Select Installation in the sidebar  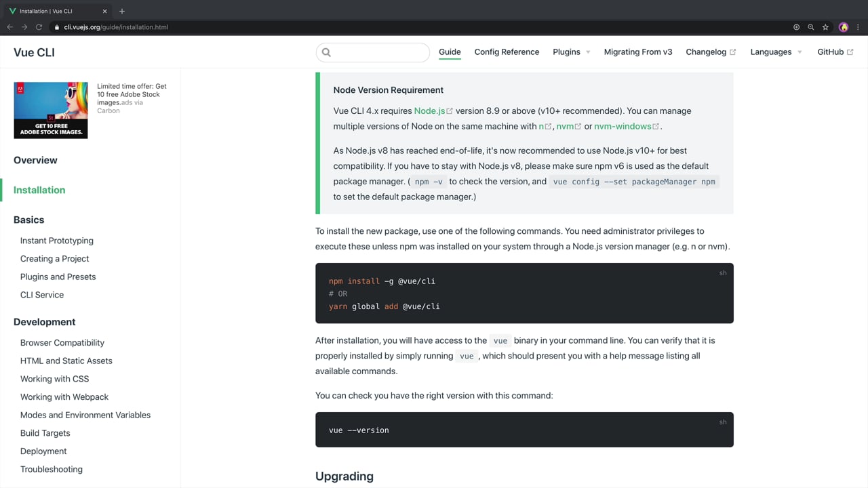tap(39, 190)
